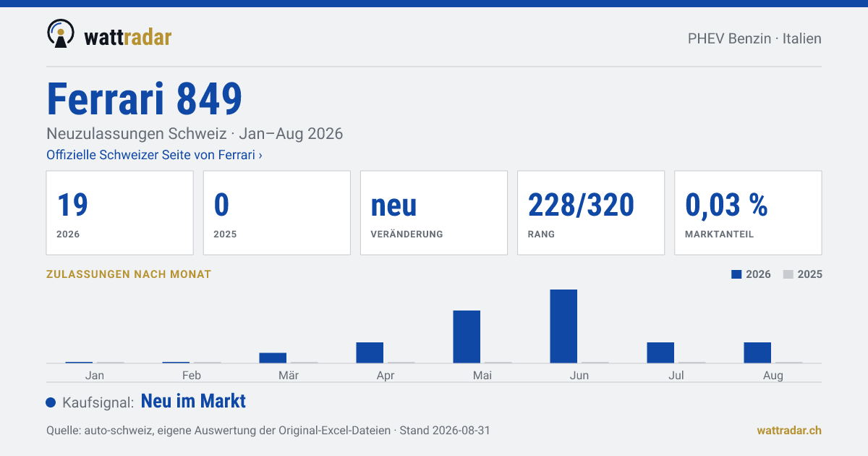Click the 'Feb' month axis label
The height and width of the screenshot is (456, 868).
pos(192,375)
